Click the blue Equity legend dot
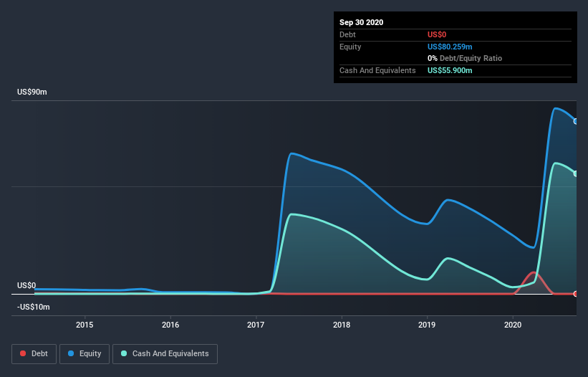 pyautogui.click(x=71, y=353)
